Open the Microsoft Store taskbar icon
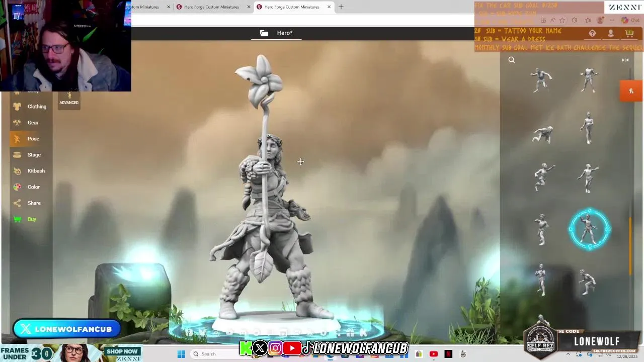The height and width of the screenshot is (362, 644). coord(419,354)
